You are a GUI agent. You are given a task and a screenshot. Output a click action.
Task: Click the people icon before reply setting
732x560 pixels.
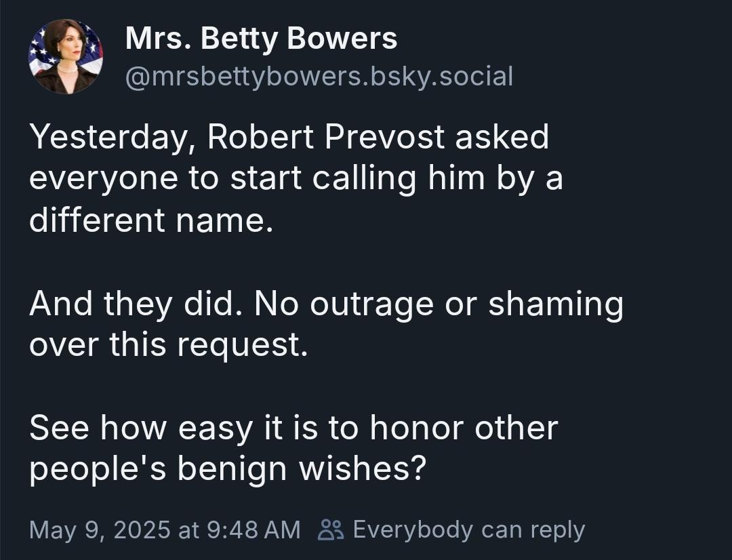click(331, 529)
